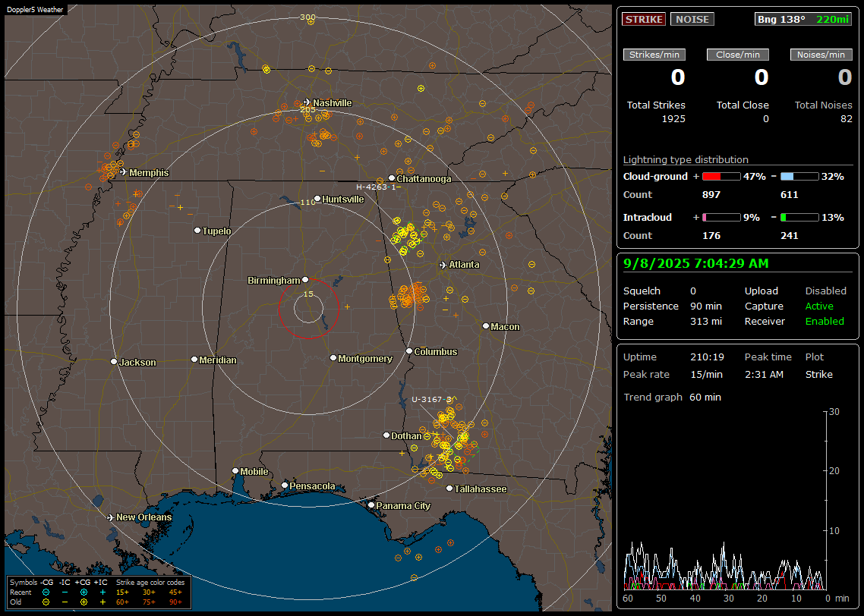Click the Receiver status Enabled
The width and height of the screenshot is (864, 616).
pyautogui.click(x=825, y=322)
